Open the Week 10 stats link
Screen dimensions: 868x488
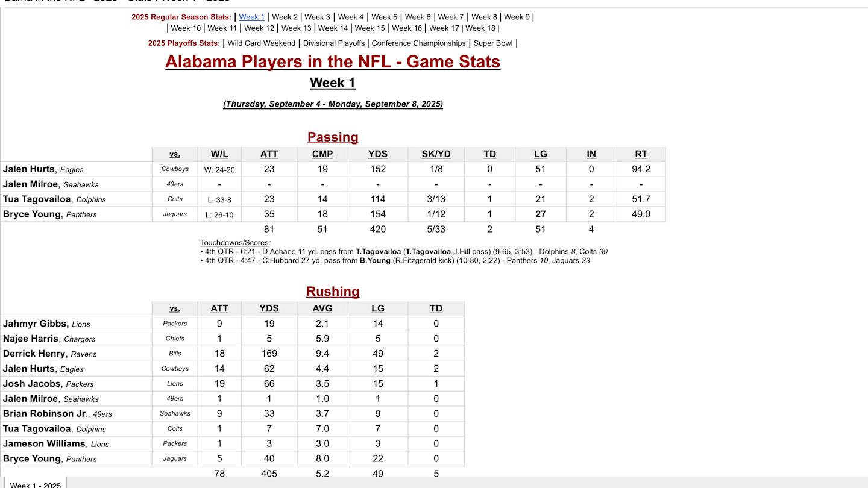click(x=185, y=28)
